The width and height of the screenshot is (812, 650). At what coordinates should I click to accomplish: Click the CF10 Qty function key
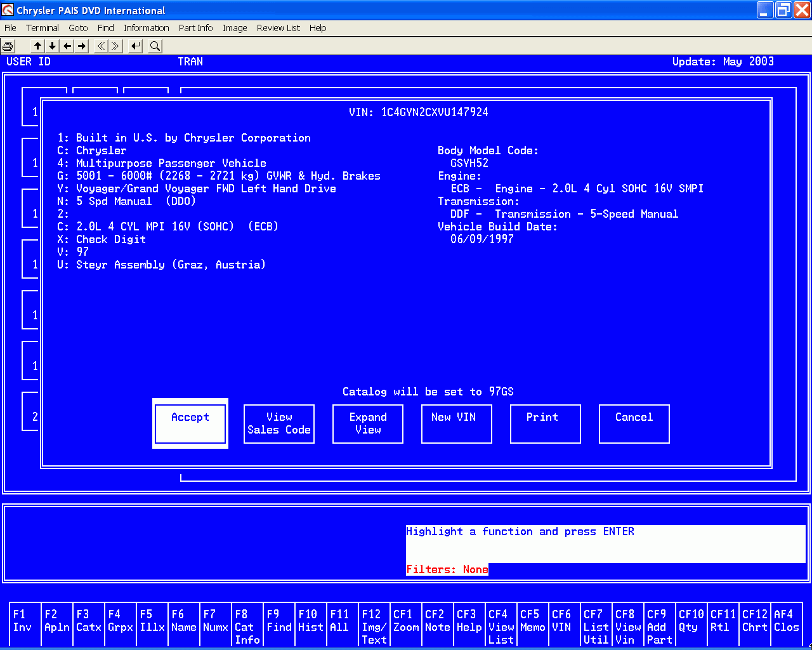691,625
